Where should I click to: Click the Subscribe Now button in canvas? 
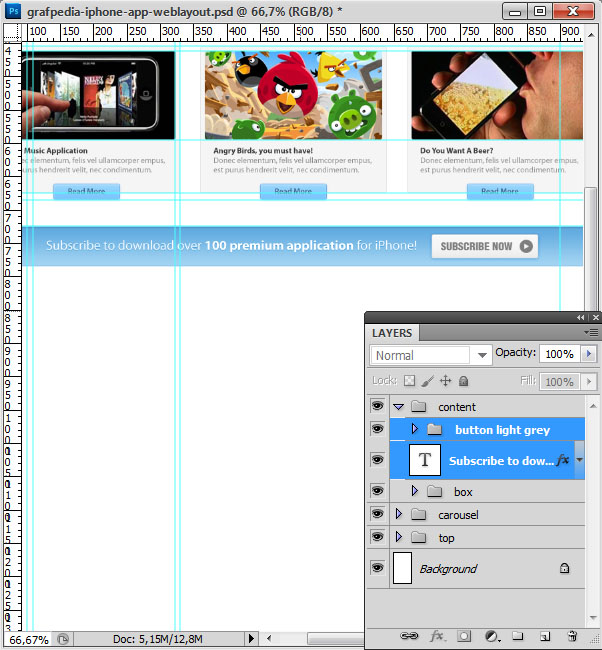485,246
